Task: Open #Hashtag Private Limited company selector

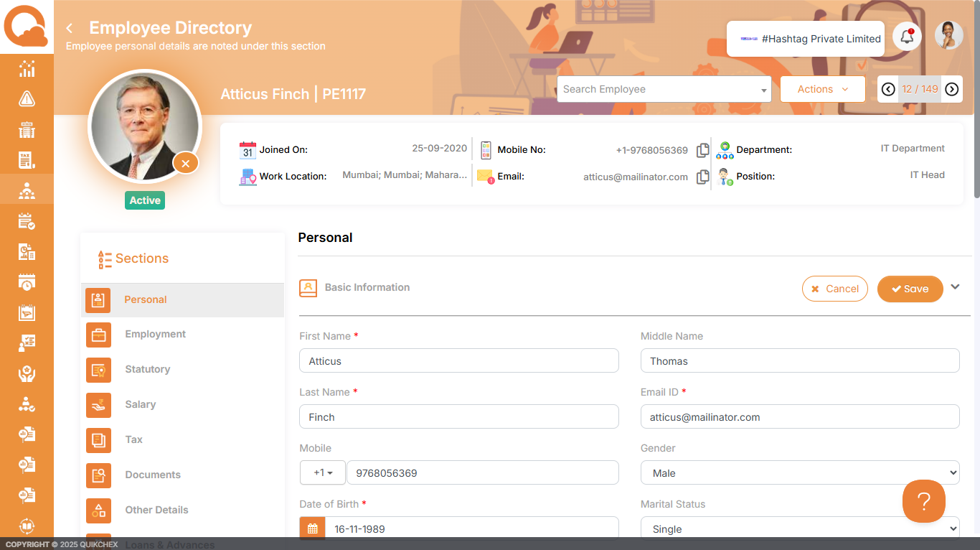Action: (805, 39)
